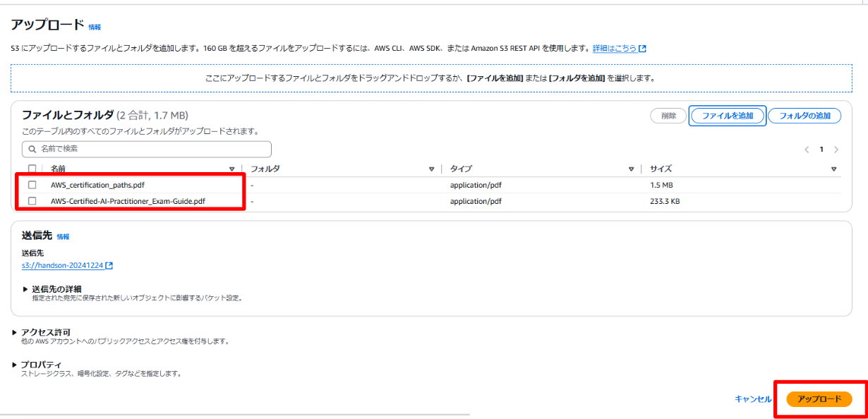This screenshot has height=419, width=868.
Task: Focus the 名前で検索 search field
Action: 147,149
